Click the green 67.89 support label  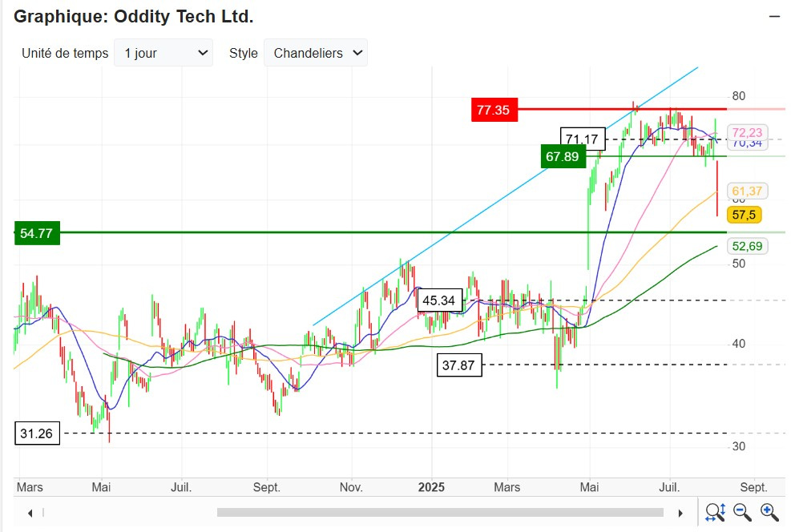(x=563, y=156)
